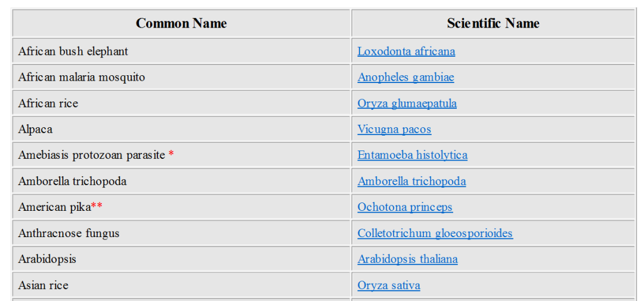Viewport: 644px width, 301px height.
Task: Open the Vicugna pacos link
Action: coord(394,130)
